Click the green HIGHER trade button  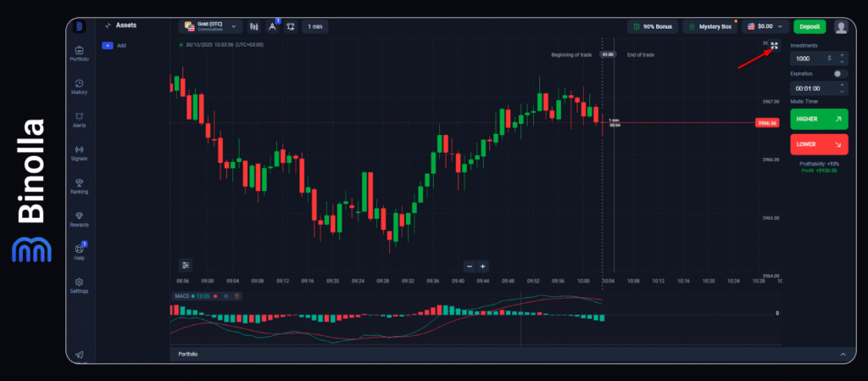[x=818, y=119]
